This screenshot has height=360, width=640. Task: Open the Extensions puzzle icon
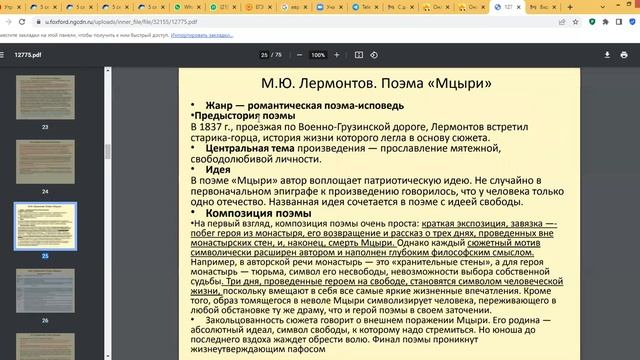605,22
